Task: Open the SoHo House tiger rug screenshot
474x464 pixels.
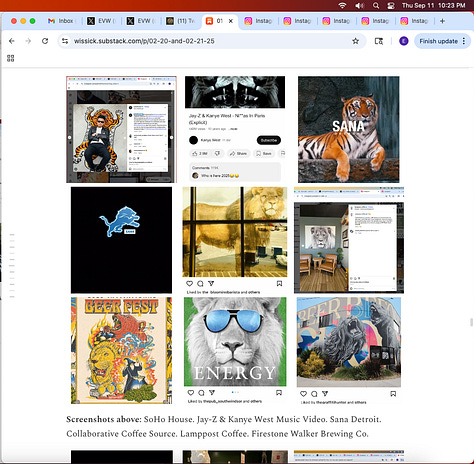Action: pyautogui.click(x=121, y=129)
